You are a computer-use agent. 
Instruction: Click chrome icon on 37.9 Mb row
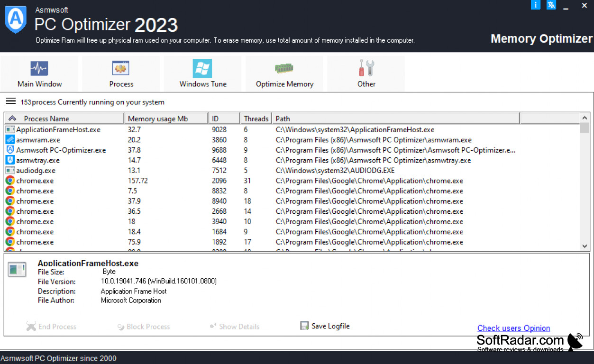[10, 201]
